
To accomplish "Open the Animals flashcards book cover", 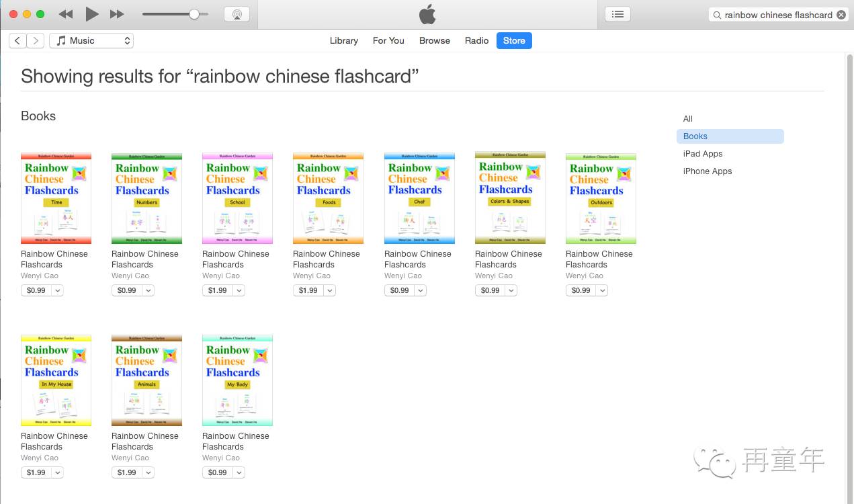I will [147, 380].
